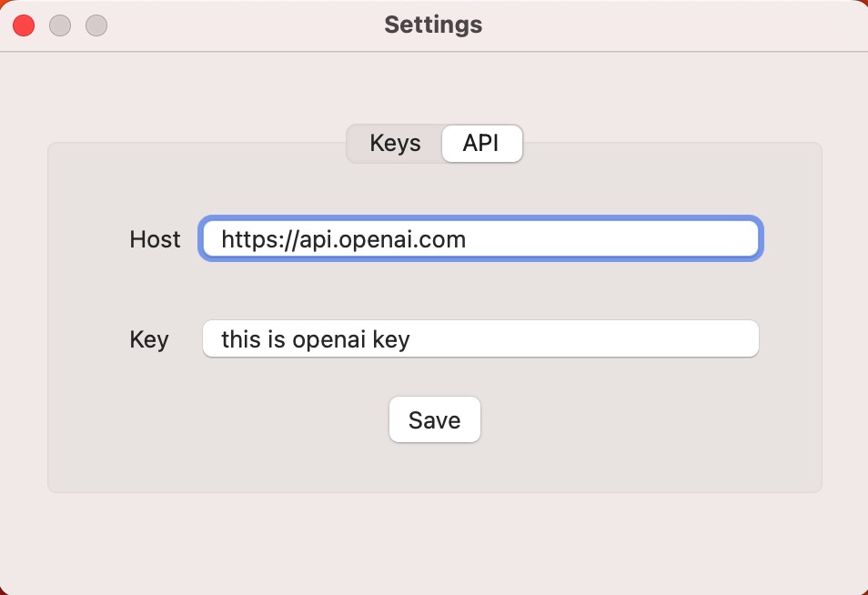Save the API settings

435,419
